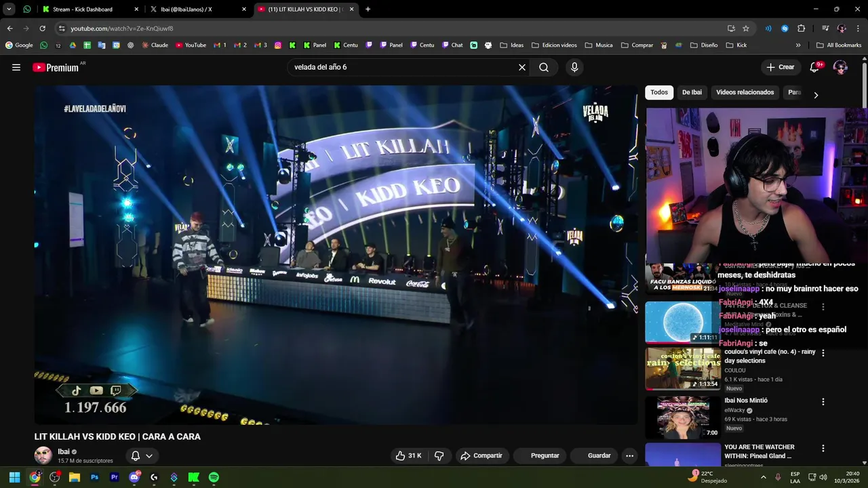Viewport: 868px width, 488px height.
Task: Open more actions for the video
Action: [629, 455]
